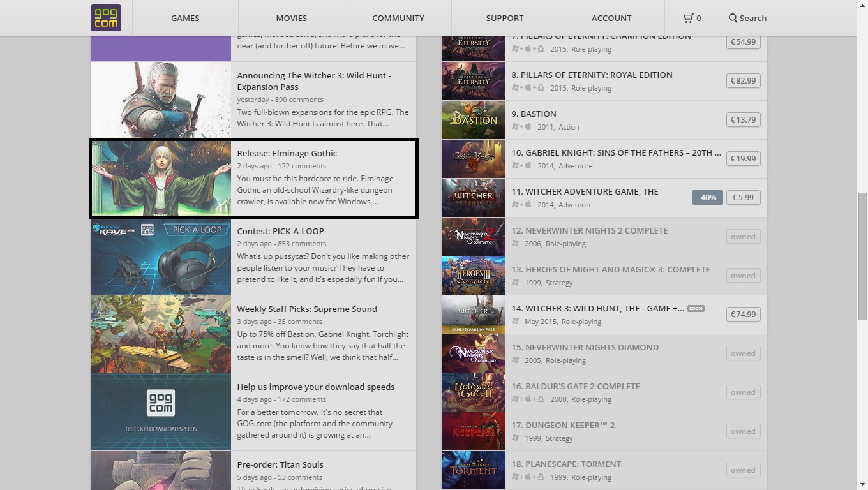Open Elminage Gothic release thumbnail

[161, 178]
